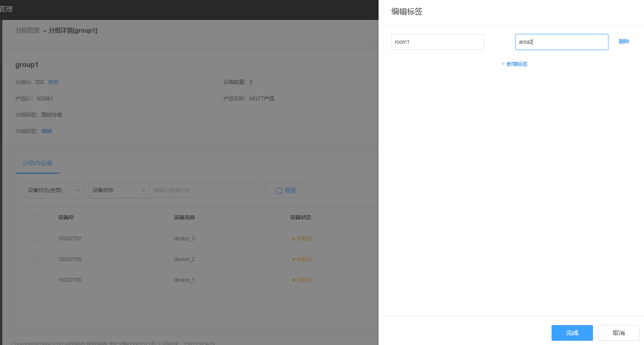Screen dimensions: 644x345
Task: Add a new tag with 新增标签
Action: (514, 64)
